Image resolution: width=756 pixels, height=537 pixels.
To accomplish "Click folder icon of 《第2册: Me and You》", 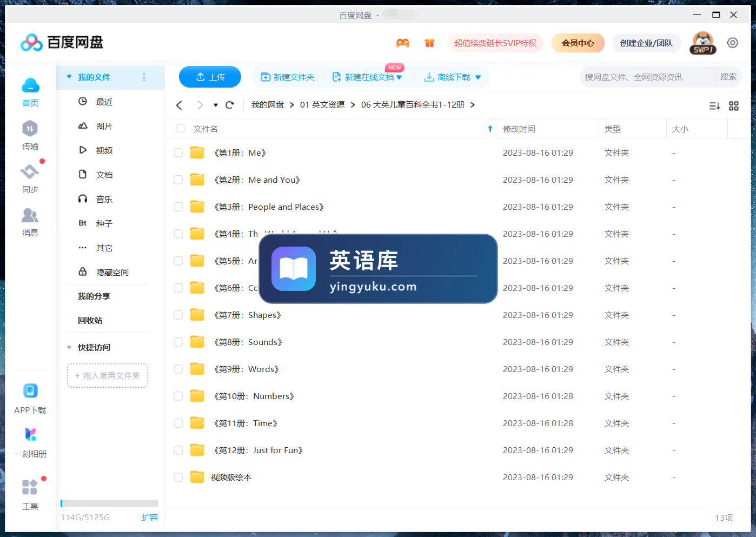I will tap(197, 180).
